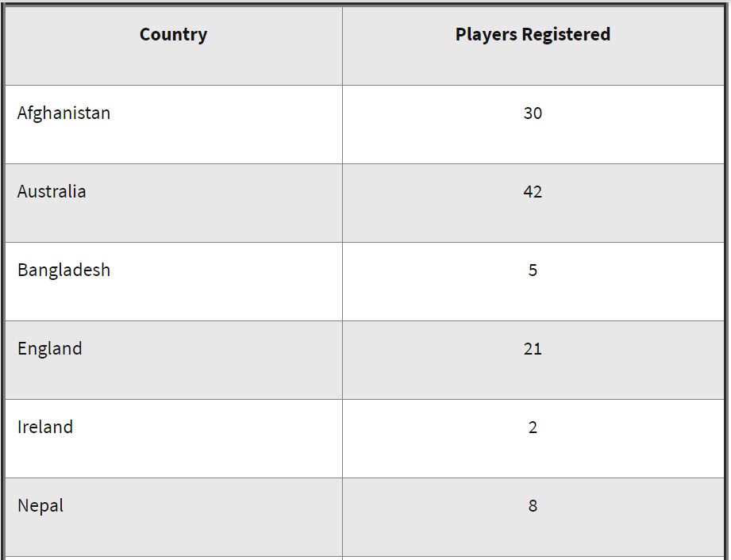Click England's player count of 21
This screenshot has width=731, height=560.
[533, 349]
